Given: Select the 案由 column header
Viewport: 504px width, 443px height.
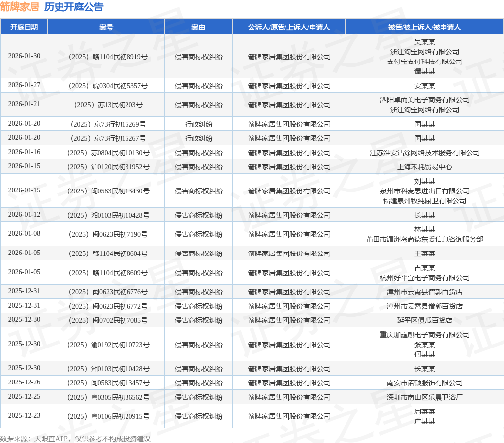Looking at the screenshot, I should [198, 27].
